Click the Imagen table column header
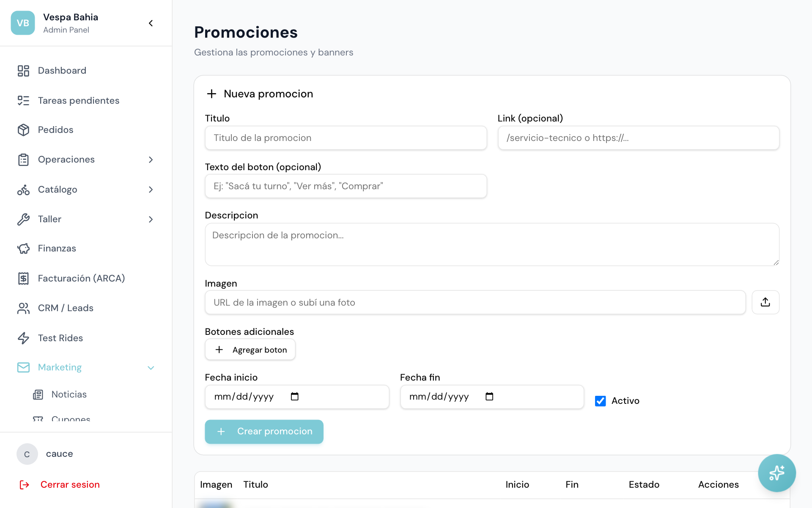 pyautogui.click(x=216, y=485)
